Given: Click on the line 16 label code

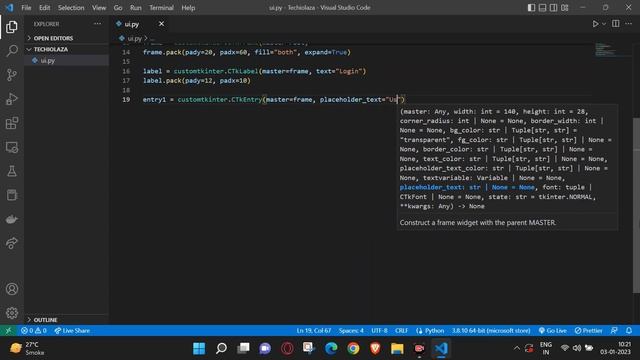Looking at the screenshot, I should (x=254, y=71).
